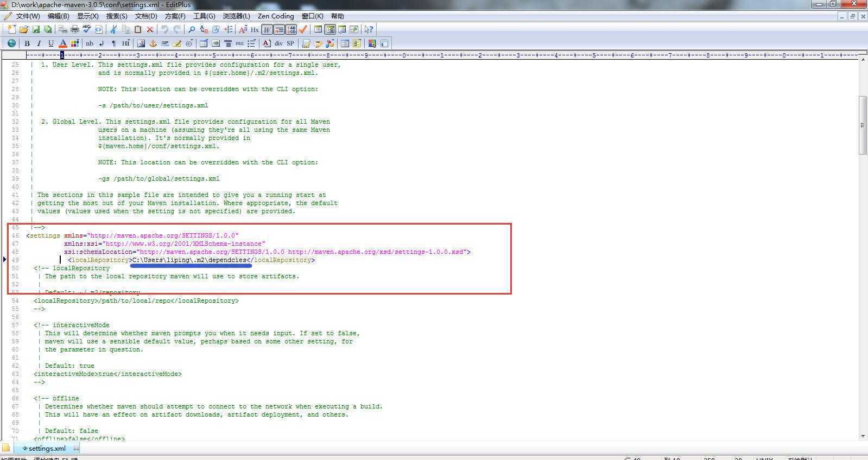
Task: Open the 搜索(S) menu
Action: click(x=117, y=16)
